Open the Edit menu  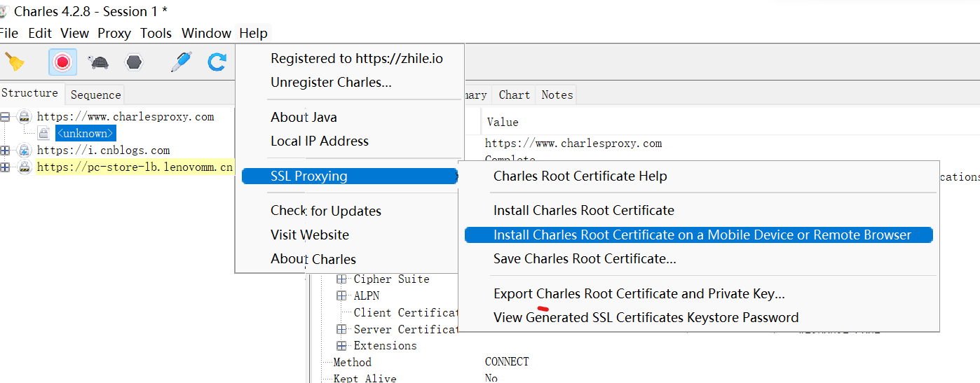coord(40,33)
